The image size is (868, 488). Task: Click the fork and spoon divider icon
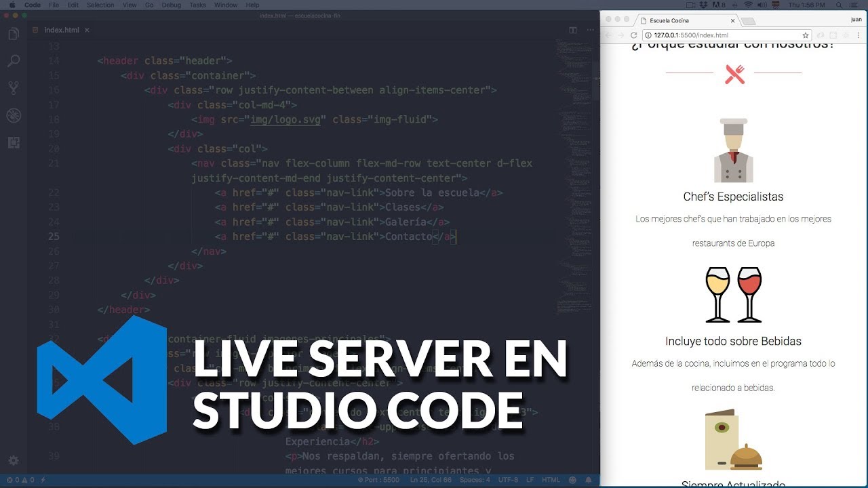[734, 74]
